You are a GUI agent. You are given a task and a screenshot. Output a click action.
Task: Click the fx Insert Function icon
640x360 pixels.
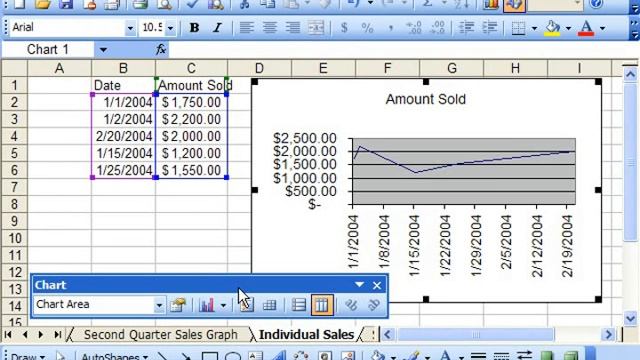tap(161, 49)
